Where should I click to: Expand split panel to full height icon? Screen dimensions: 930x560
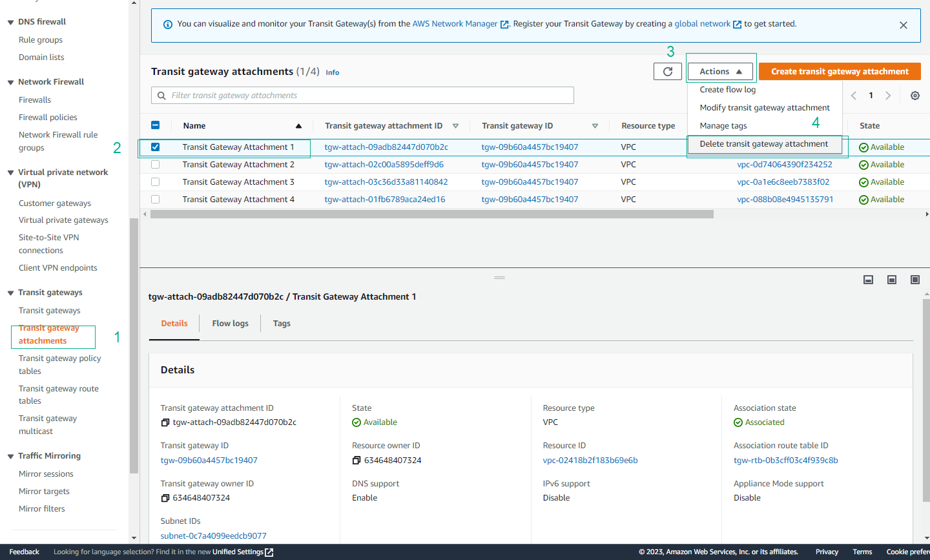(x=915, y=280)
